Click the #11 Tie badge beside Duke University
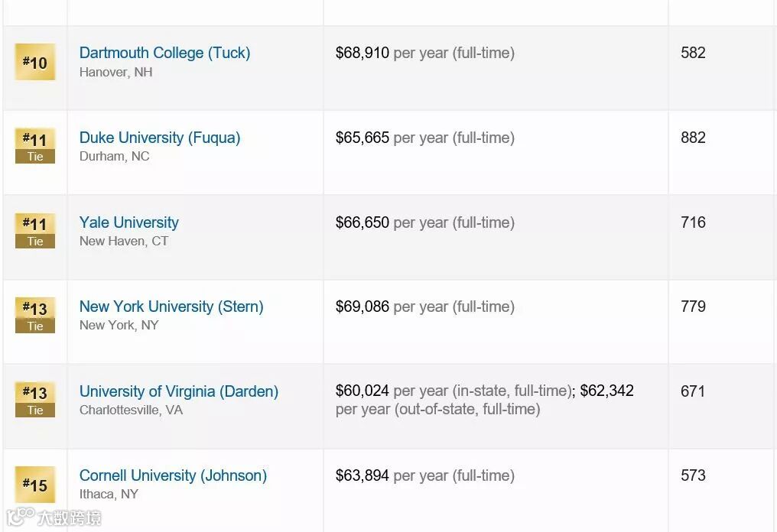The image size is (777, 532). [x=35, y=146]
